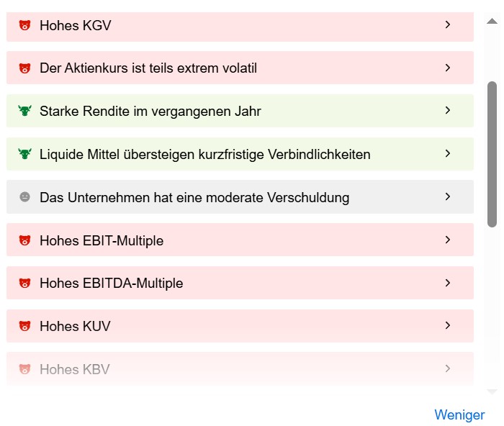
Task: Open the Hohes EBIT-Multiple entry text
Action: (102, 240)
